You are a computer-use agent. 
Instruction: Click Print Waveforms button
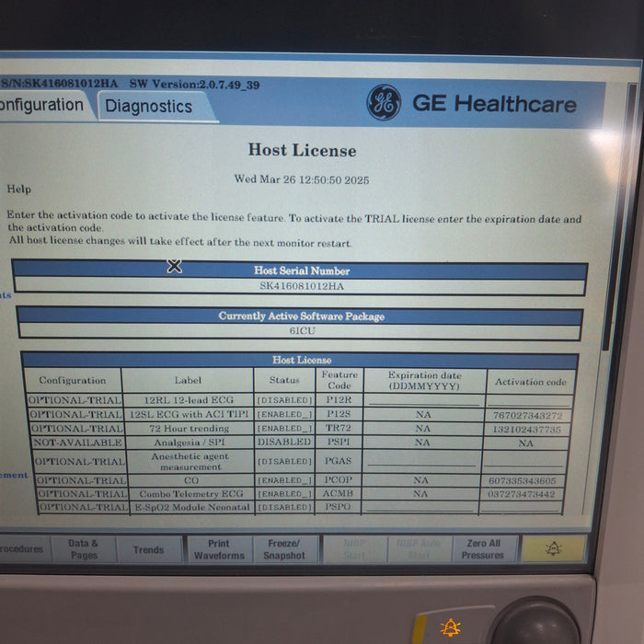click(219, 549)
